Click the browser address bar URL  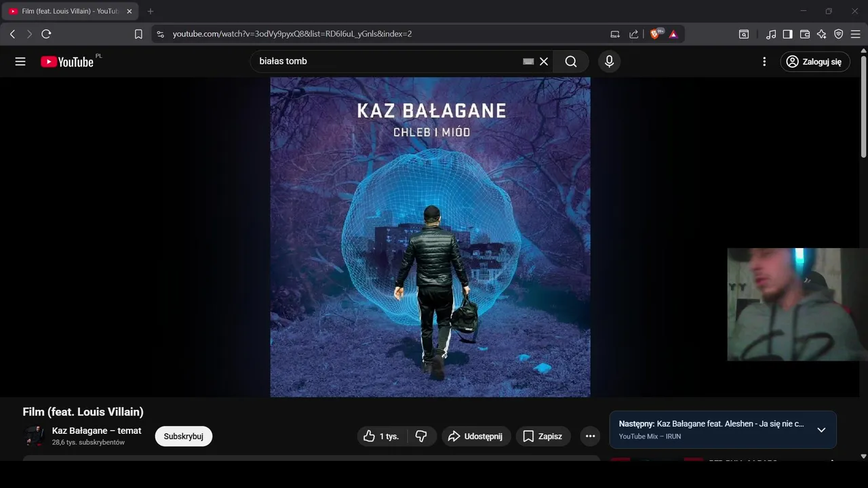pos(292,34)
